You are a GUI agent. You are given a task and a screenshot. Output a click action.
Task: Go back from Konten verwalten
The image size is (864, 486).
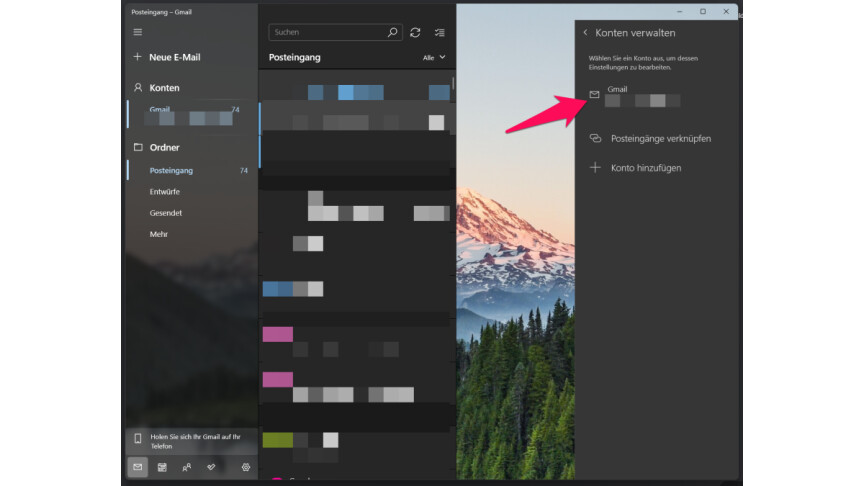pyautogui.click(x=585, y=33)
